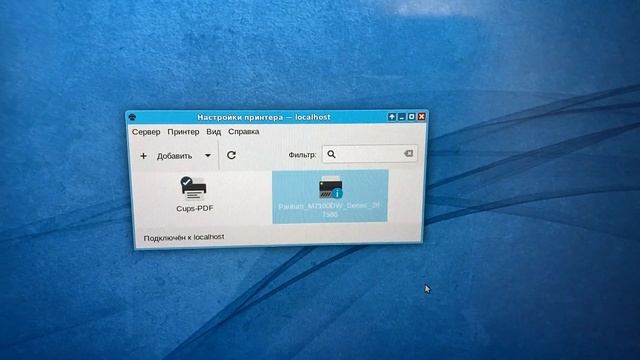Viewport: 640px width, 360px height.
Task: Select the Pantum M7100DW Series printer
Action: coord(330,197)
